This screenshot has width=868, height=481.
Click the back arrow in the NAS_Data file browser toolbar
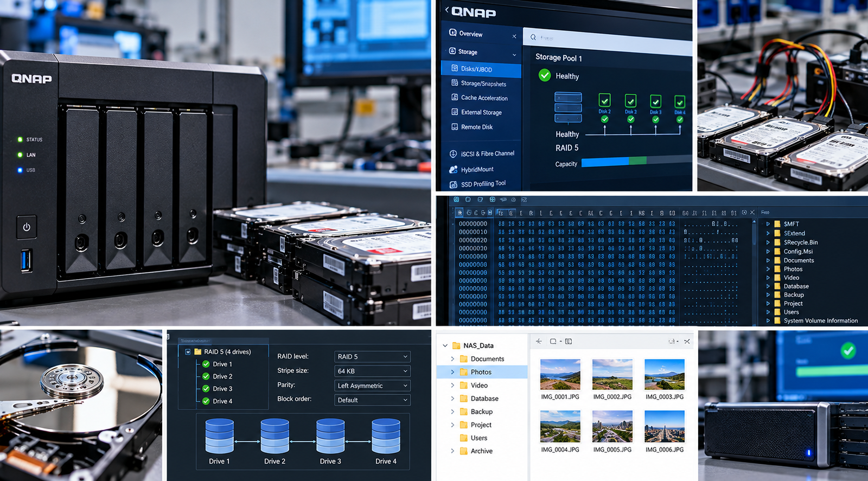tap(539, 341)
